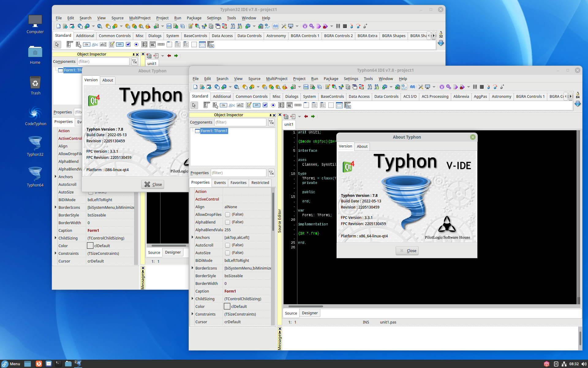Choose TRadioButton component in Typhon64 palette
The image size is (588, 368).
point(273,105)
